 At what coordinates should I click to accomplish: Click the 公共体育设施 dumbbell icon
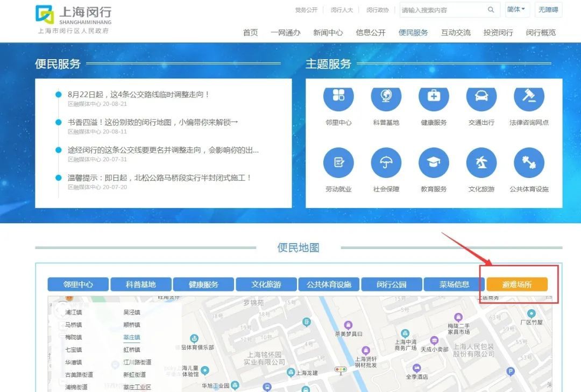(x=529, y=162)
